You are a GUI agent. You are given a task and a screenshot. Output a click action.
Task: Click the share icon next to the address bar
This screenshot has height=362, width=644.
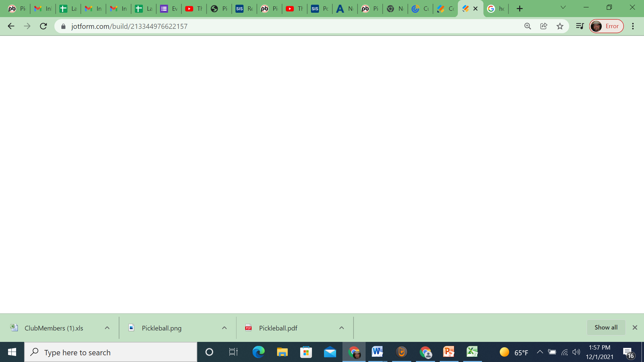point(543,26)
